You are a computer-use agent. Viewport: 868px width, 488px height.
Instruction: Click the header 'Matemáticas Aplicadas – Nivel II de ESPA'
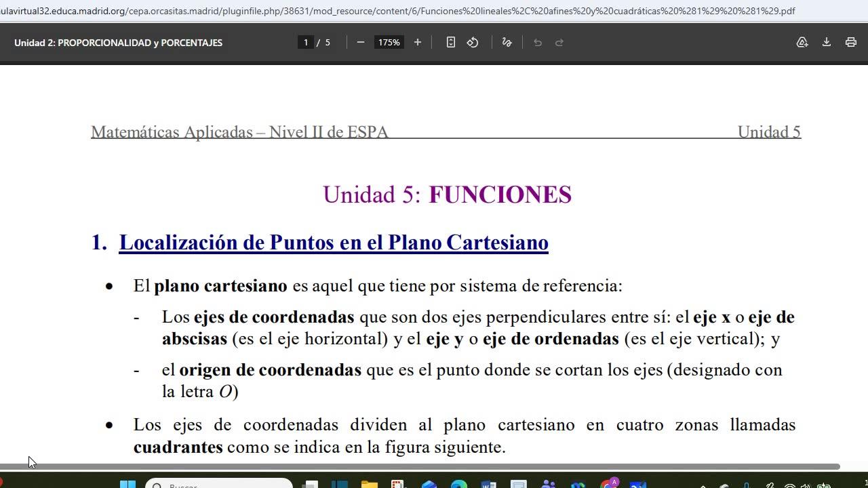pos(239,131)
